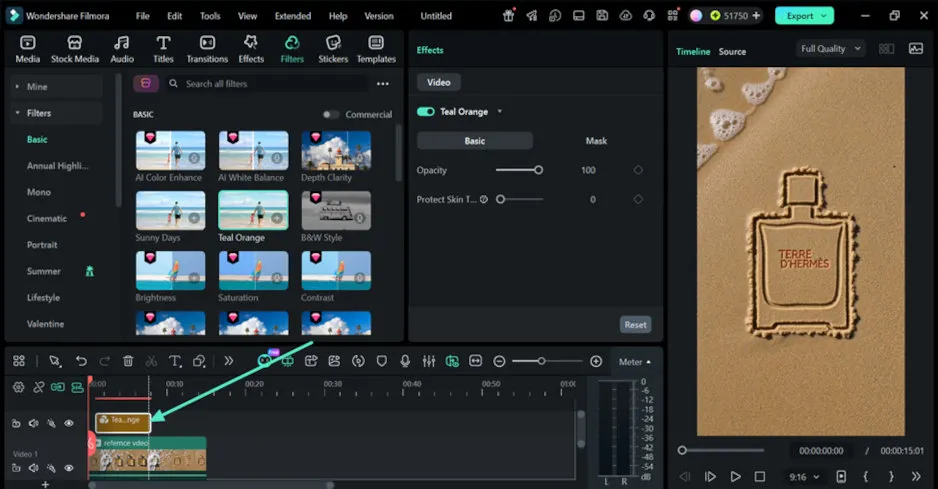Click the Search all filters field
Image resolution: width=938 pixels, height=489 pixels.
[267, 84]
